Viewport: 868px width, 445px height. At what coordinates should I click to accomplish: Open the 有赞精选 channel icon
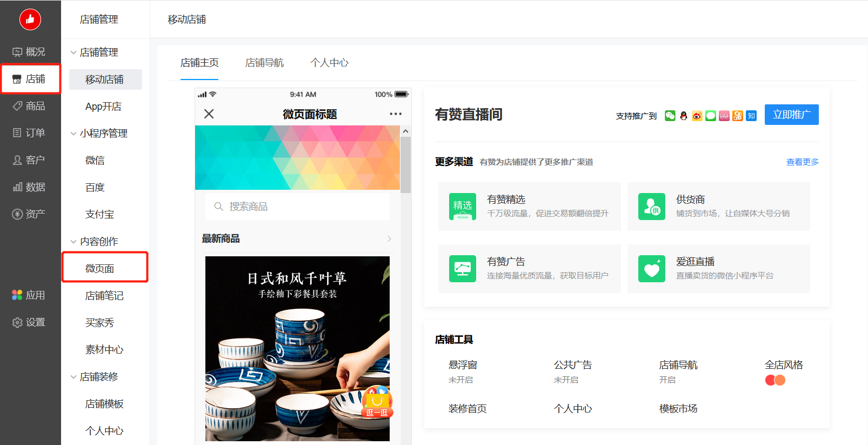click(x=463, y=207)
